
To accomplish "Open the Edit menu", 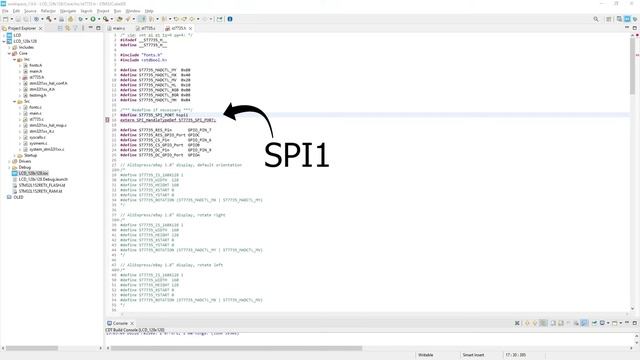I will pyautogui.click(x=16, y=11).
